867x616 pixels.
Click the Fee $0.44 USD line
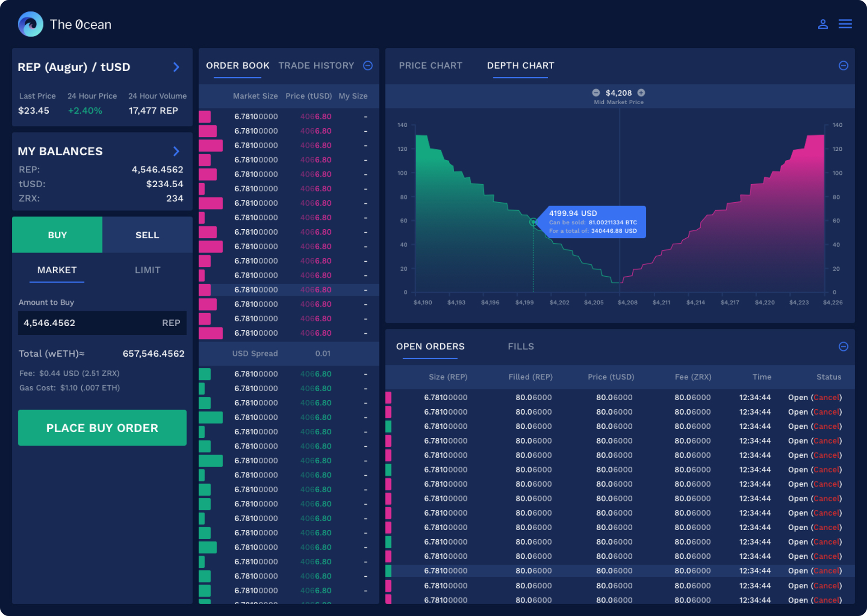pos(70,373)
